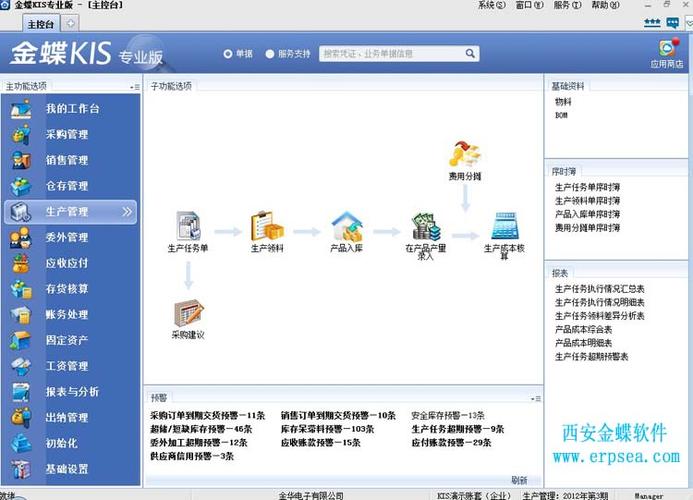Screen dimensions: 693x500
Task: Open 生产任务单序时簿 link
Action: pyautogui.click(x=587, y=187)
